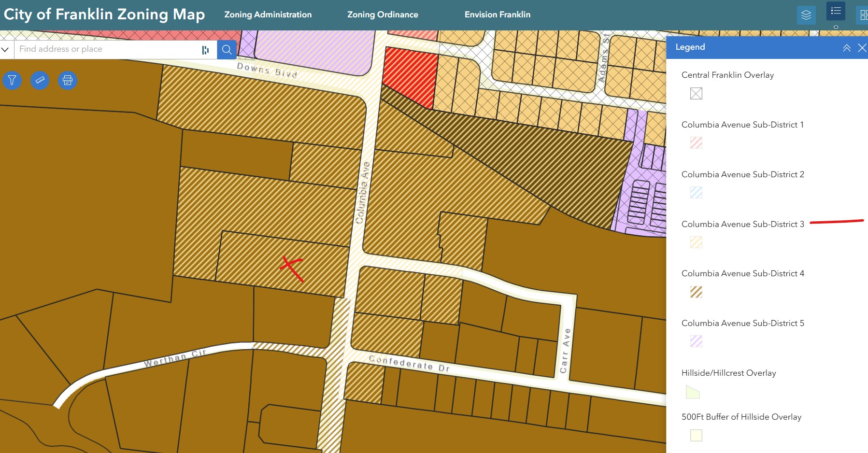Screen dimensions: 868x453
Task: Activate the Measurement ruler tool
Action: pyautogui.click(x=40, y=80)
